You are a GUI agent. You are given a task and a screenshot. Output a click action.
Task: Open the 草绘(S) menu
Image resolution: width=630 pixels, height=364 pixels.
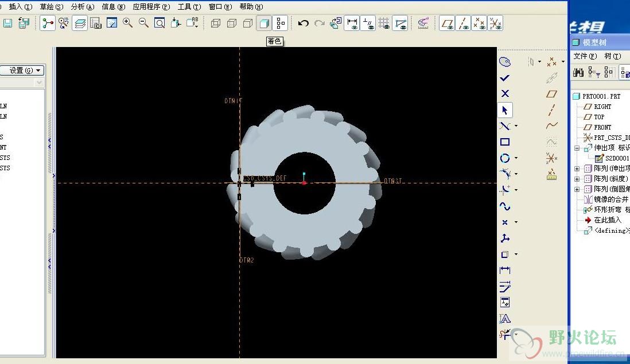click(x=52, y=7)
